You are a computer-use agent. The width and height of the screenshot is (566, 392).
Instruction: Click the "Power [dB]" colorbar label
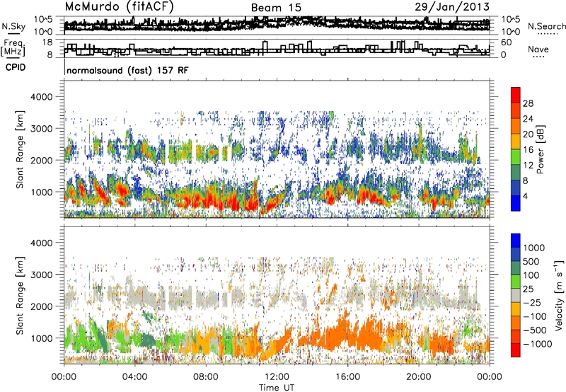point(541,149)
